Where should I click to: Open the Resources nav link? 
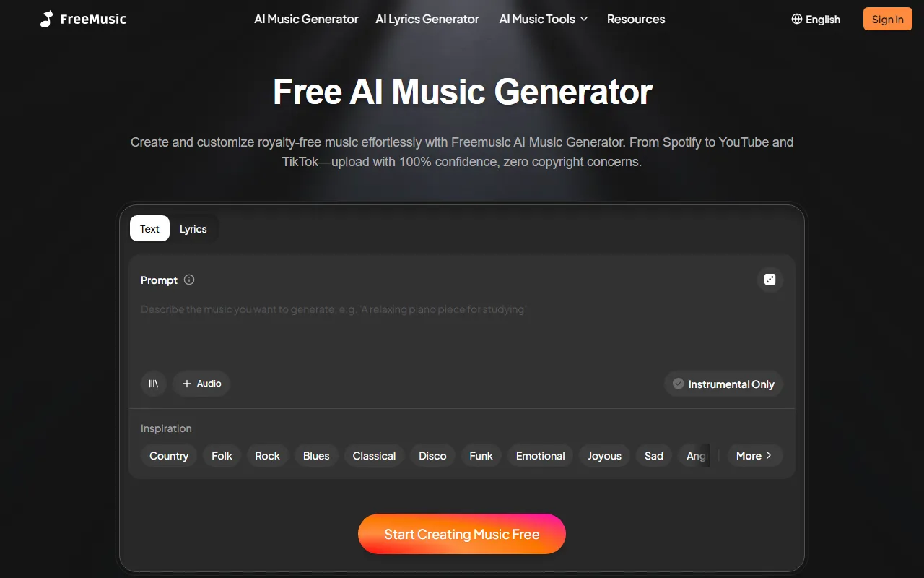click(x=636, y=20)
